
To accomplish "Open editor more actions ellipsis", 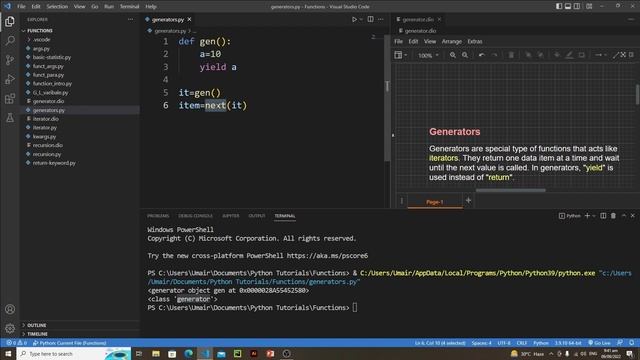I will [x=380, y=19].
